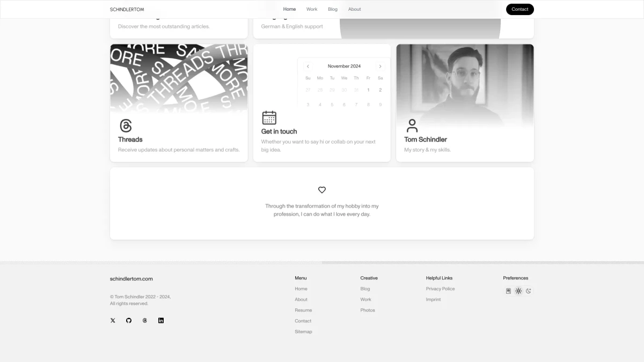The width and height of the screenshot is (644, 362).
Task: Open footer Work link under Creative
Action: click(x=366, y=299)
